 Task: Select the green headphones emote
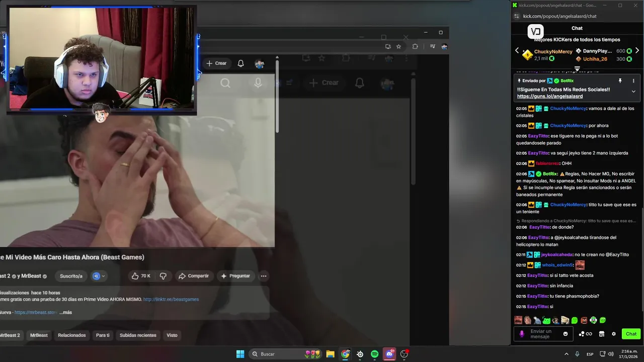(x=593, y=320)
